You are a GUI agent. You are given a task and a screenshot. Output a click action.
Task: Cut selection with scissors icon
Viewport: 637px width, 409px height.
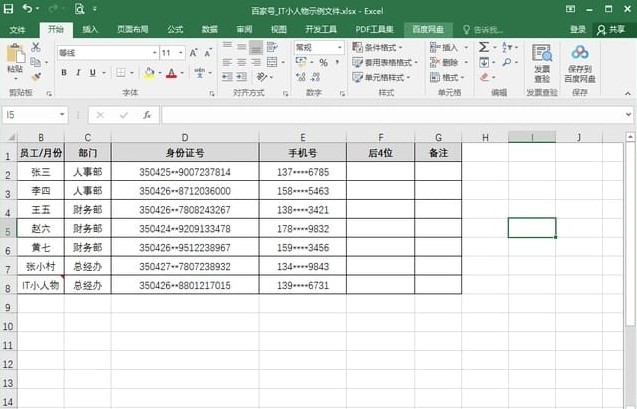[36, 47]
